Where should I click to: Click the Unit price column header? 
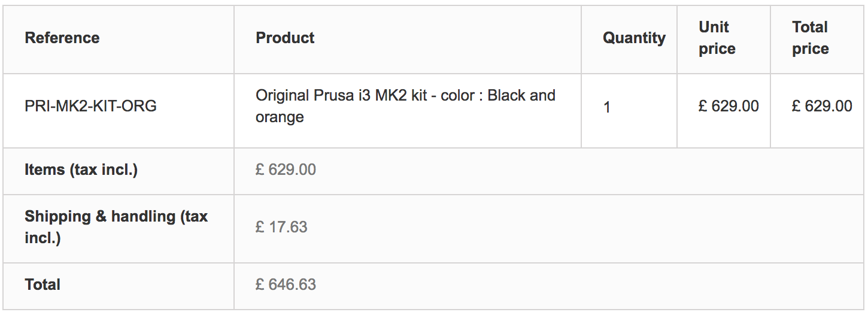(717, 38)
